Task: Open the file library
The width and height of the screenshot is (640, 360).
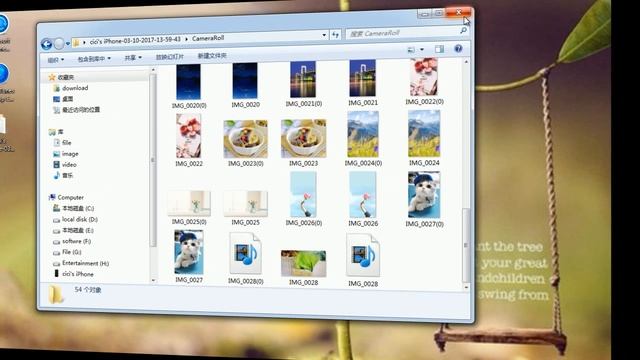Action: (x=62, y=142)
